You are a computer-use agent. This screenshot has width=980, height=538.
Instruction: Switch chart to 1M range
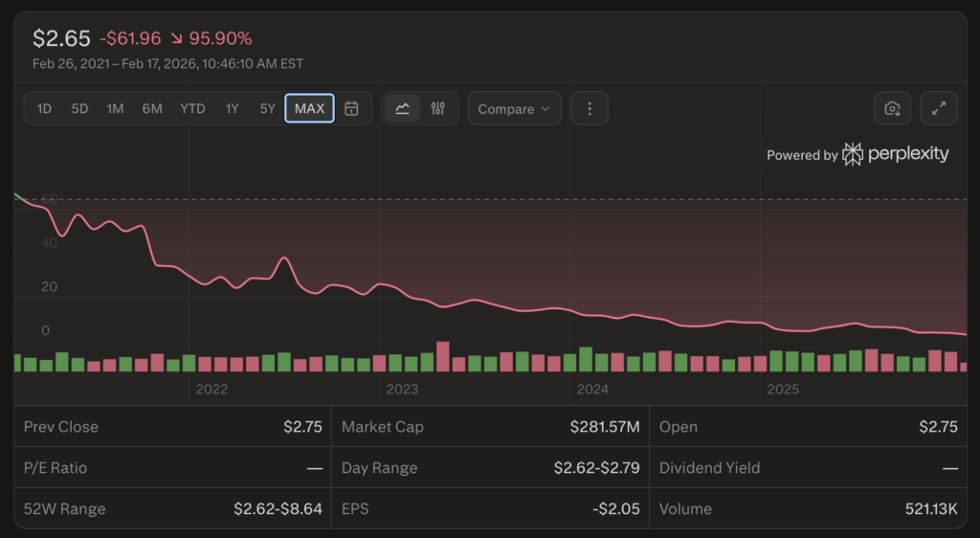[115, 109]
